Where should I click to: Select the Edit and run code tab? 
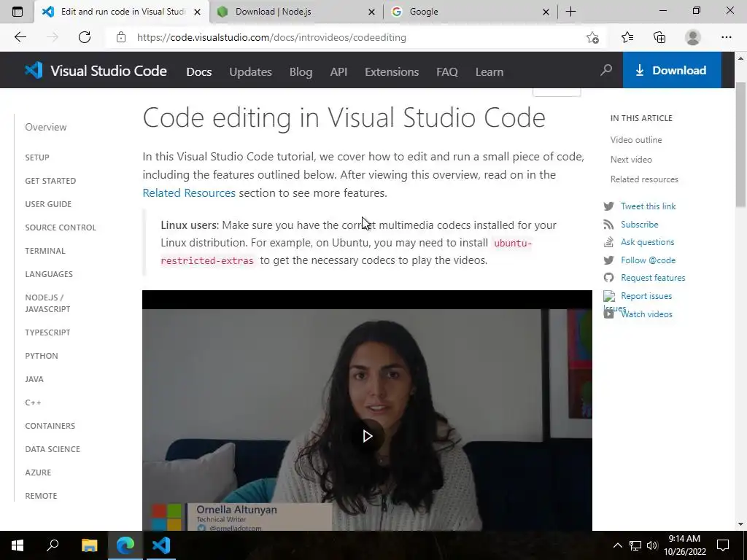[x=122, y=12]
